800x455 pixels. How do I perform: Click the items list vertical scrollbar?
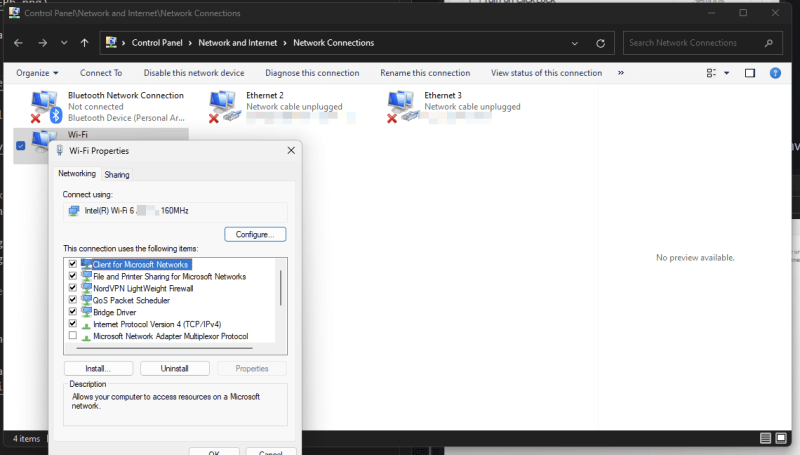click(281, 288)
